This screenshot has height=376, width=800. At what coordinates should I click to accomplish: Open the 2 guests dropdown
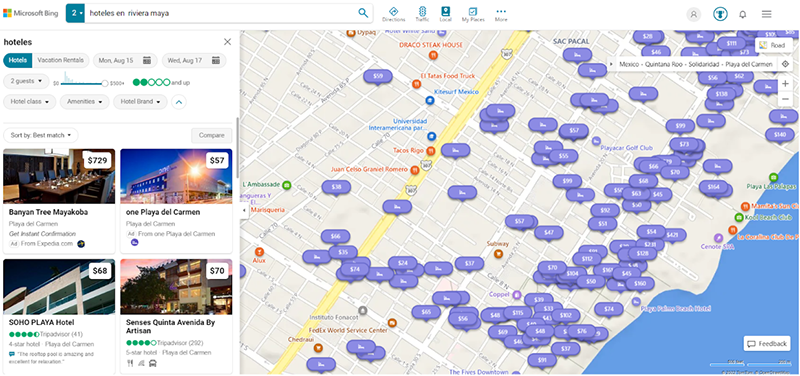(x=26, y=81)
